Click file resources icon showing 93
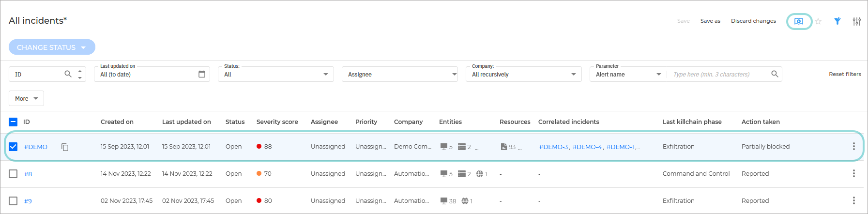The image size is (868, 214). point(504,147)
